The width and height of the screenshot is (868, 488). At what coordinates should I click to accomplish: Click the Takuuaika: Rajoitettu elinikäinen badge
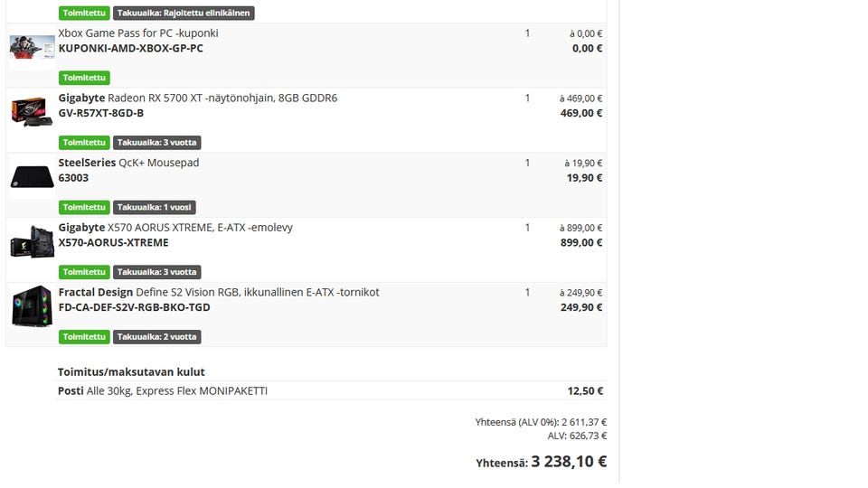[184, 14]
